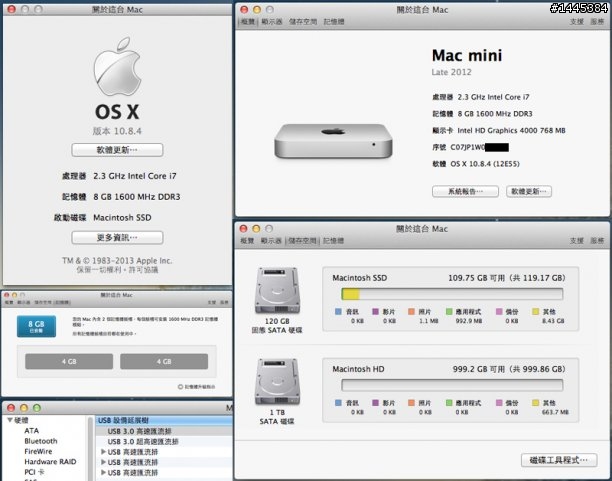Click the Macintosh HD usage bar
612x481 pixels.
[452, 385]
